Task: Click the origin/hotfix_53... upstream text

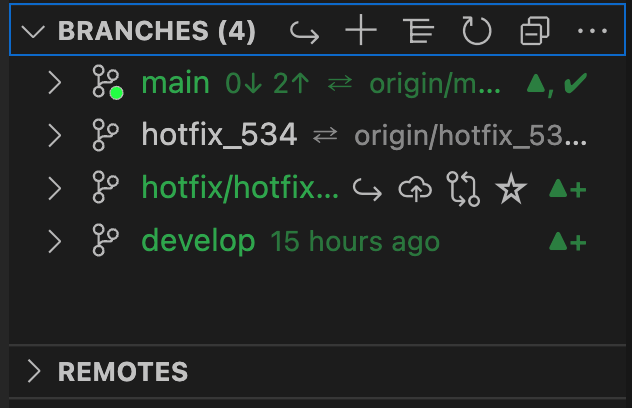Action: pos(470,135)
